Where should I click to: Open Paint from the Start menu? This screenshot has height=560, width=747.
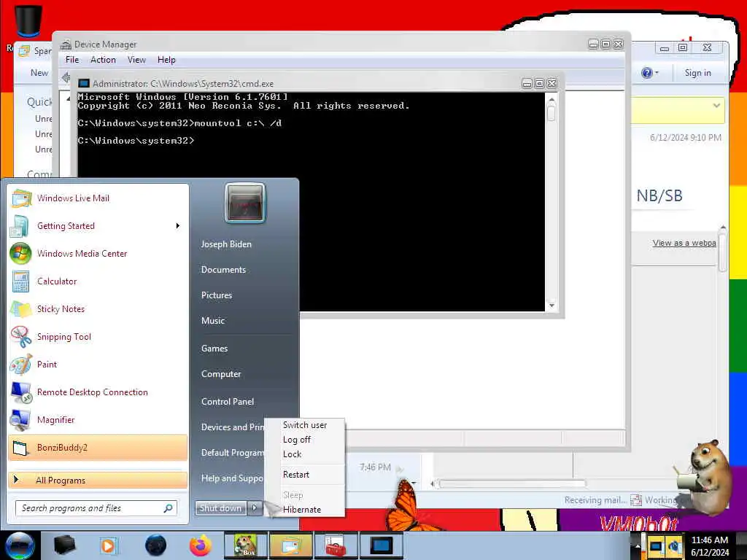pos(98,365)
